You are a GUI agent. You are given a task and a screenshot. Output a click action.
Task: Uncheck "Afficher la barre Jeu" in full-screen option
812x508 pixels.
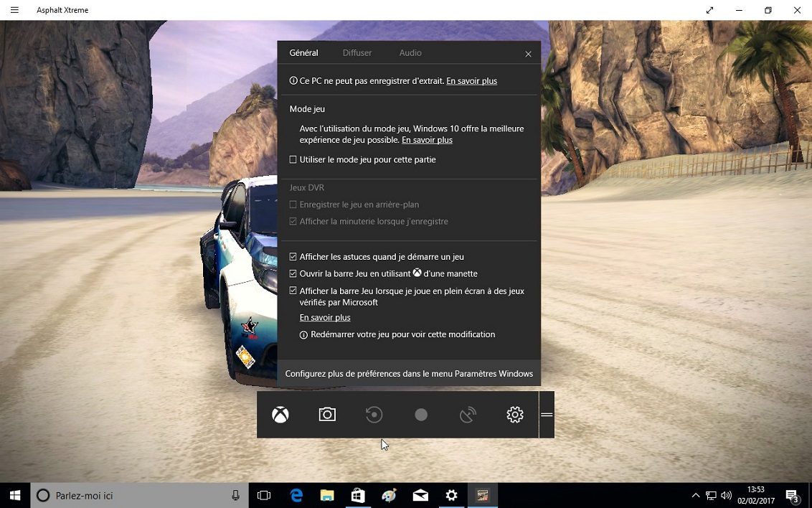tap(293, 291)
